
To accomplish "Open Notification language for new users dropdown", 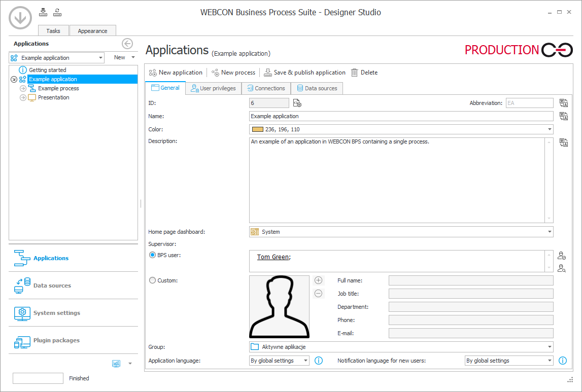I will point(550,361).
